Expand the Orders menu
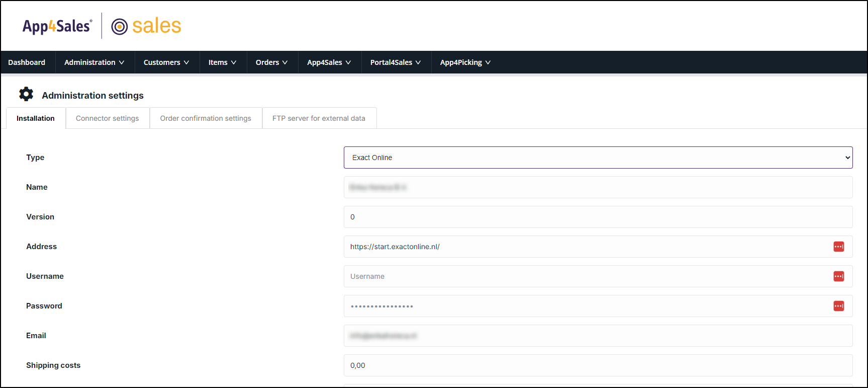Viewport: 868px width, 388px height. (272, 62)
